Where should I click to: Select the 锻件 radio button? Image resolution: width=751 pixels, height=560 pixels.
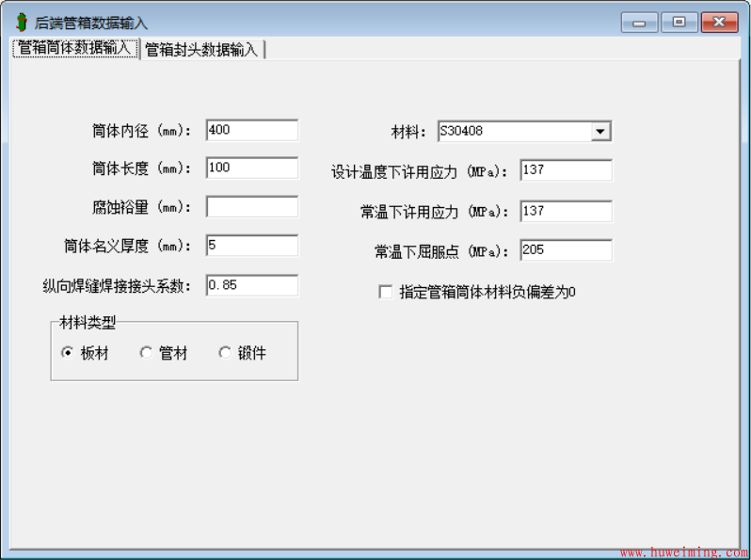coord(225,353)
